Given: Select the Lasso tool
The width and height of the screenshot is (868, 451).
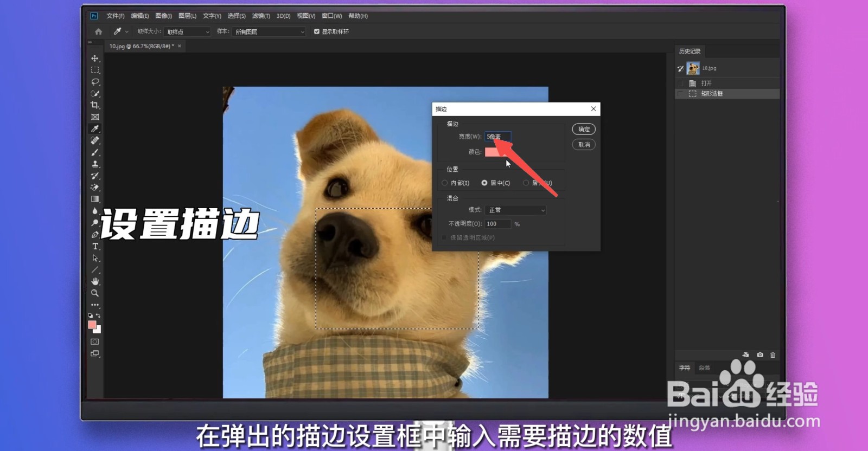Looking at the screenshot, I should [95, 82].
